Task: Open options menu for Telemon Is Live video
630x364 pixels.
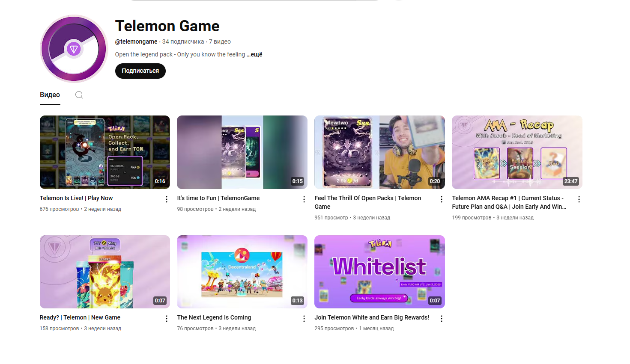Action: [167, 199]
